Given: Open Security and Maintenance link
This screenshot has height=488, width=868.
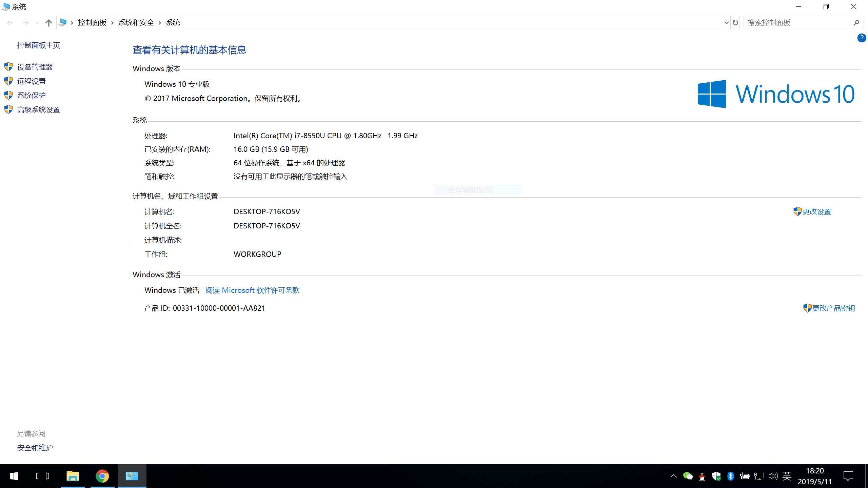Looking at the screenshot, I should 35,448.
